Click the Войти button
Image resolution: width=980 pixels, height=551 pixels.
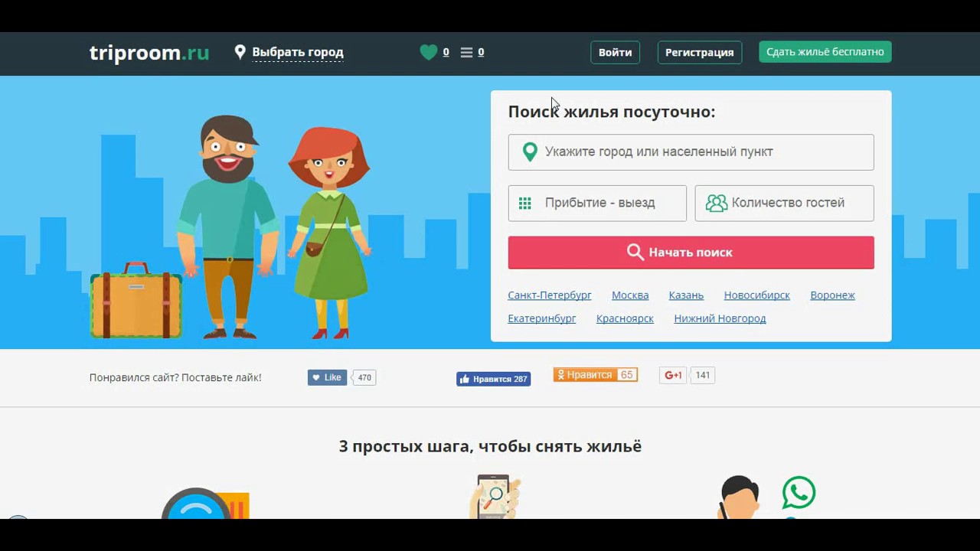(615, 52)
